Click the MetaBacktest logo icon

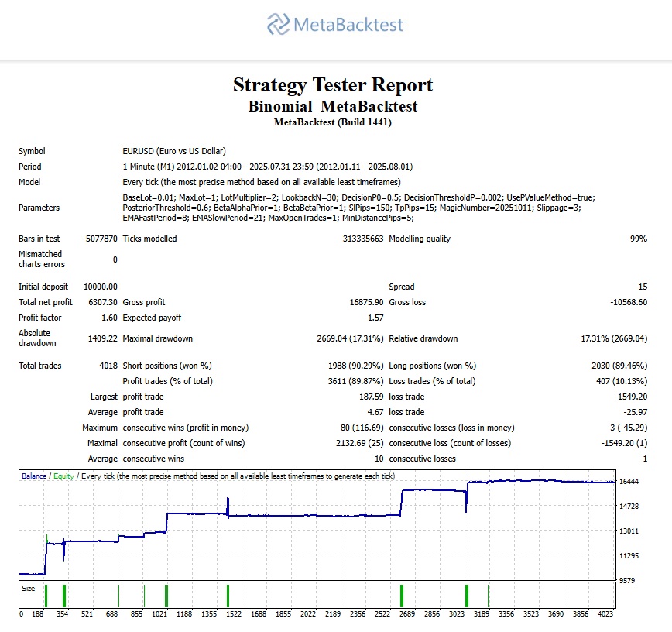(279, 25)
